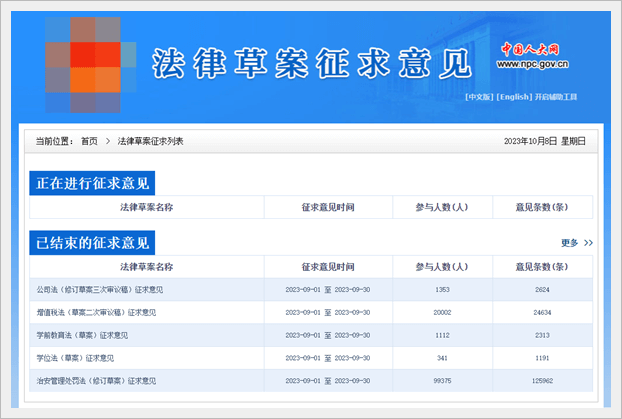Click participant count 1353 for 公司法
The width and height of the screenshot is (622, 419).
point(442,290)
